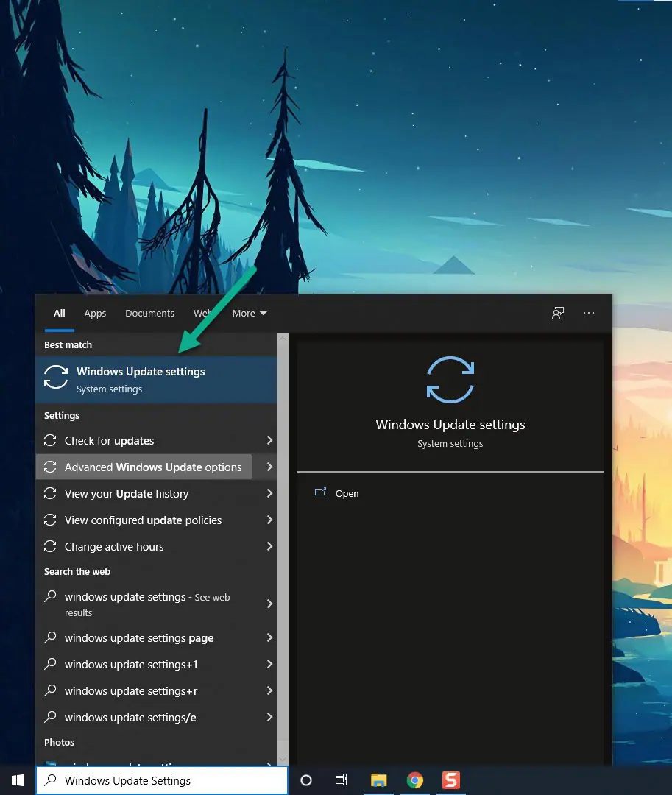The height and width of the screenshot is (795, 672).
Task: Select Change active hours result
Action: pos(156,546)
